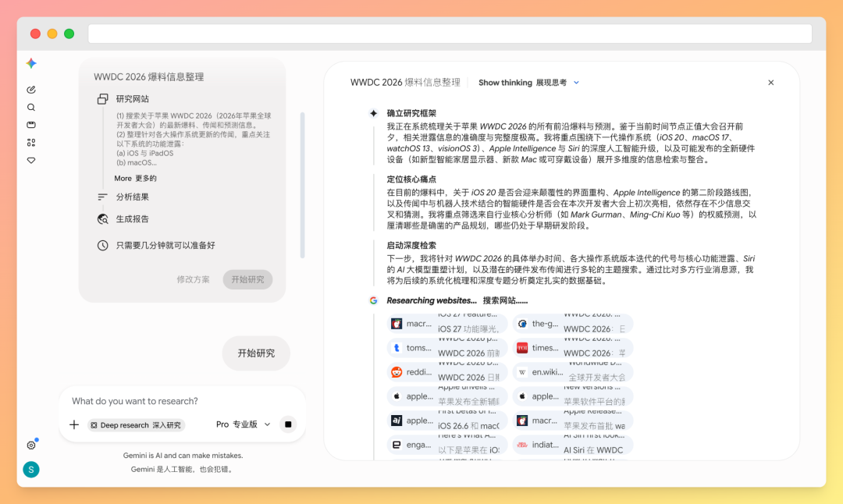The image size is (843, 504).
Task: Click the plus icon in the prompt box
Action: coord(74,424)
